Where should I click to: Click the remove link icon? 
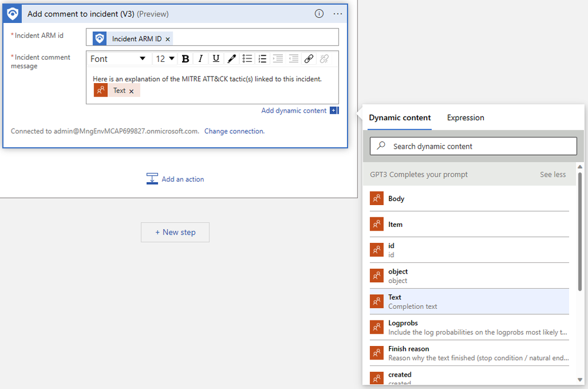(325, 59)
